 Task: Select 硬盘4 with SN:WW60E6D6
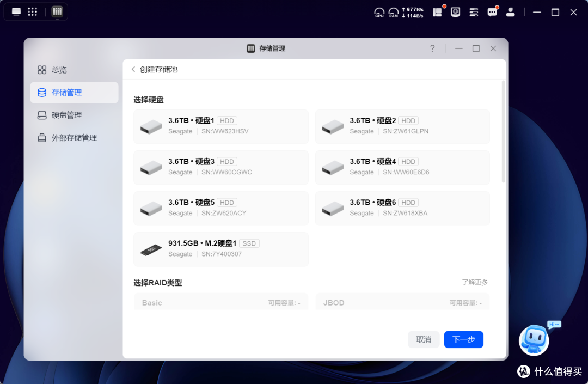click(402, 167)
